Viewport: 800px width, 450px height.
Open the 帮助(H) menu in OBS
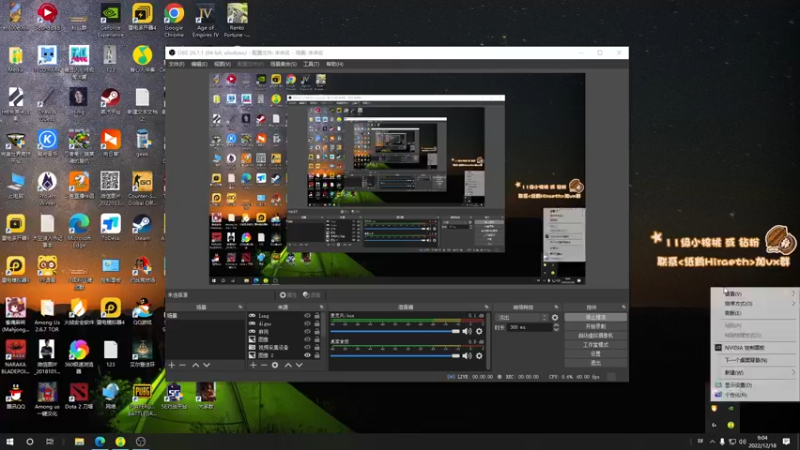[x=335, y=64]
